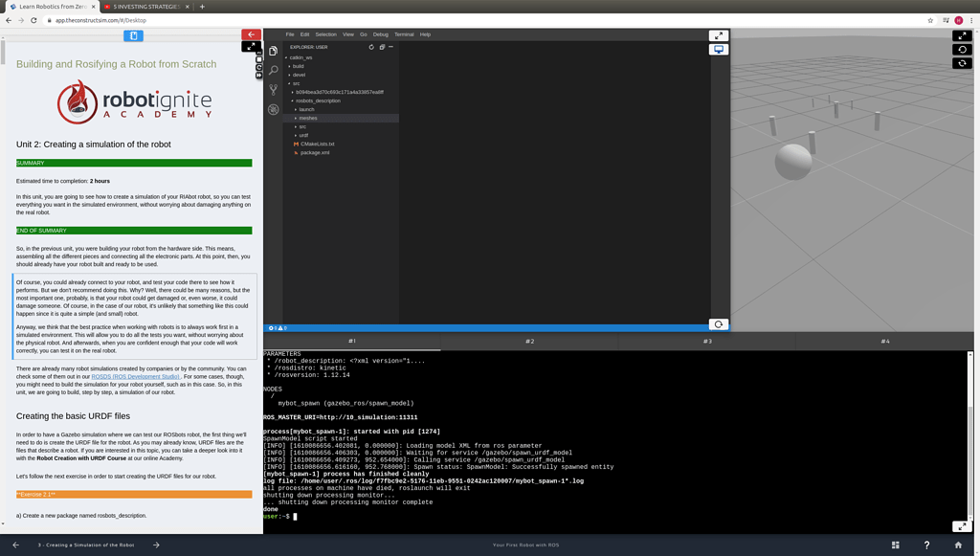Expand the urdf folder
980x556 pixels.
point(303,135)
